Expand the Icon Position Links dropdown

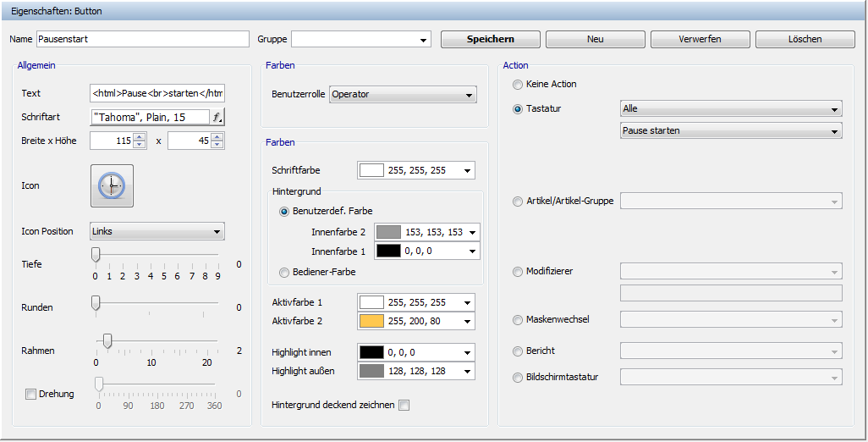coord(156,231)
